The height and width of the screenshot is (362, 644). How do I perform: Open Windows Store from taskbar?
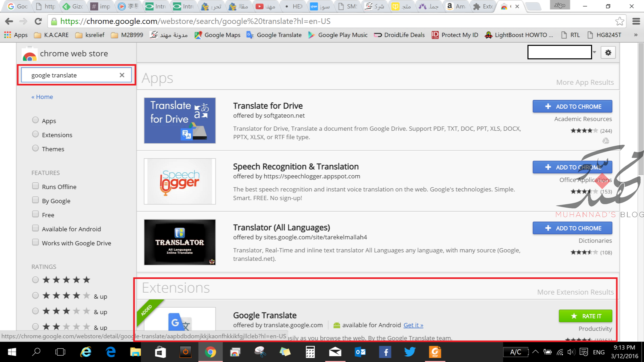click(160, 352)
